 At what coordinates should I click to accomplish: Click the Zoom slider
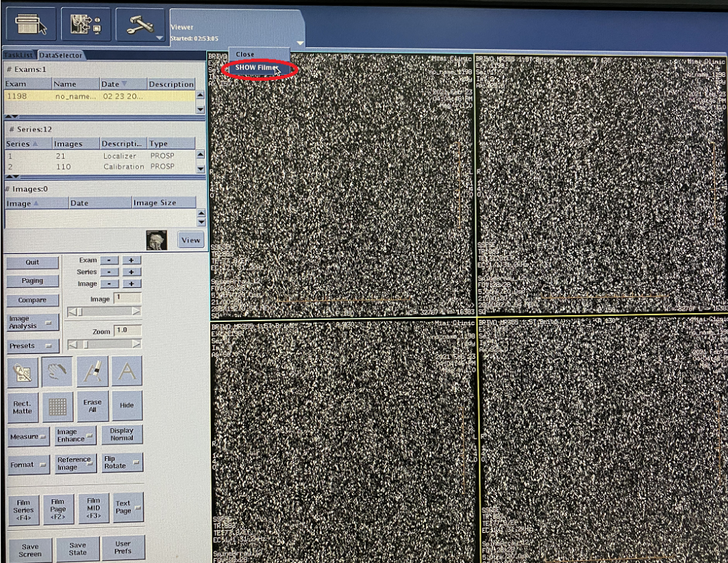click(104, 345)
